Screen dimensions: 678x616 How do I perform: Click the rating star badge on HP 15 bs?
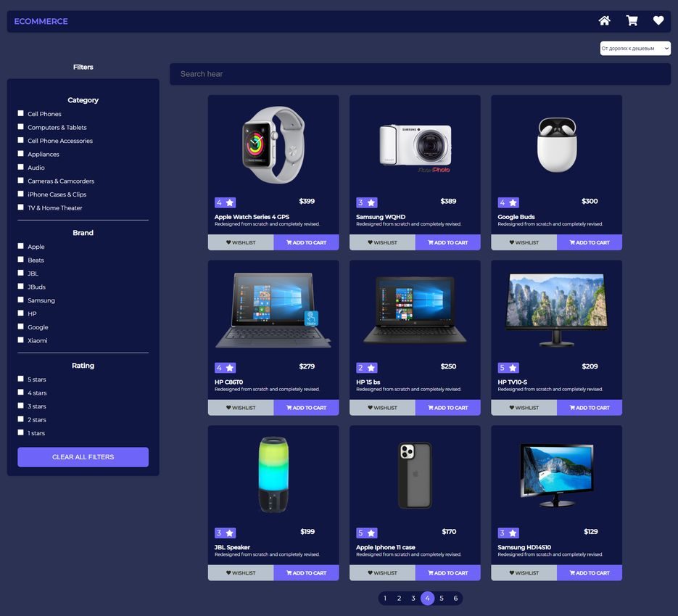[367, 368]
